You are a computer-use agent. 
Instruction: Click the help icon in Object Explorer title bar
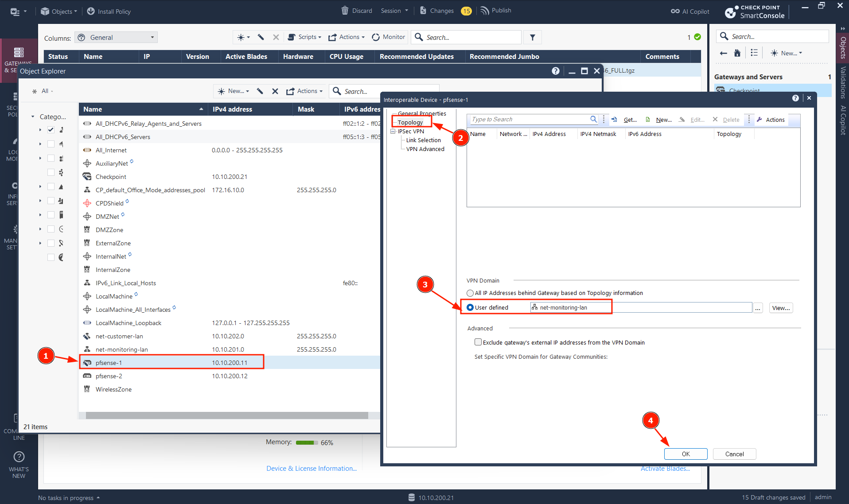coord(556,71)
